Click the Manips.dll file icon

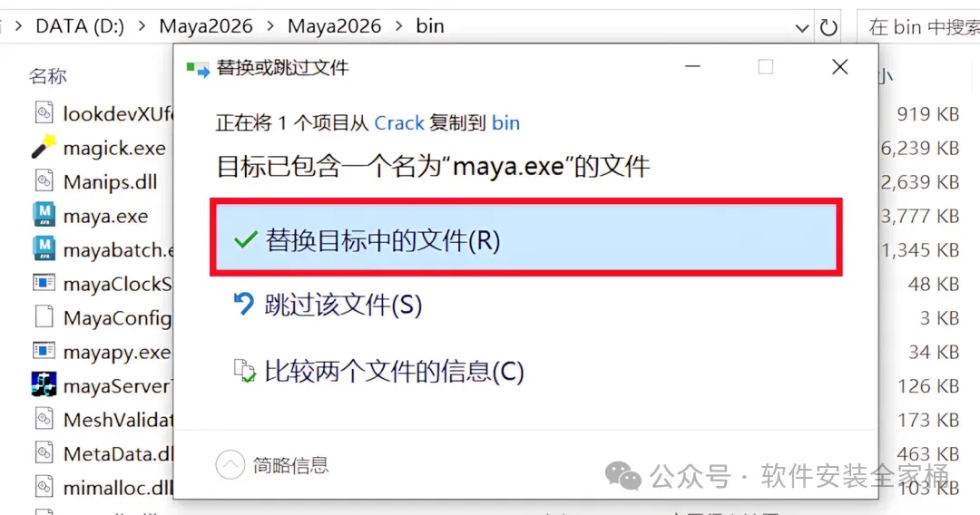click(44, 181)
